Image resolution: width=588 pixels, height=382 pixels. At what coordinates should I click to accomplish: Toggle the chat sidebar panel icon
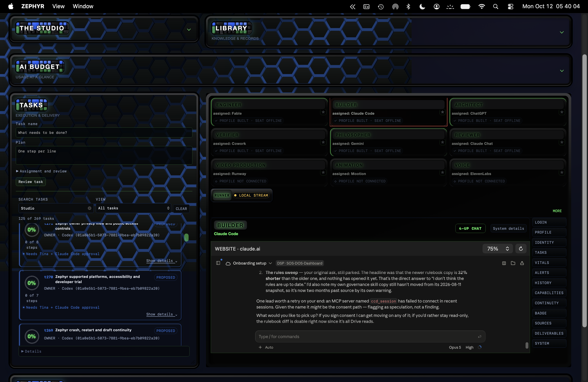click(x=218, y=263)
